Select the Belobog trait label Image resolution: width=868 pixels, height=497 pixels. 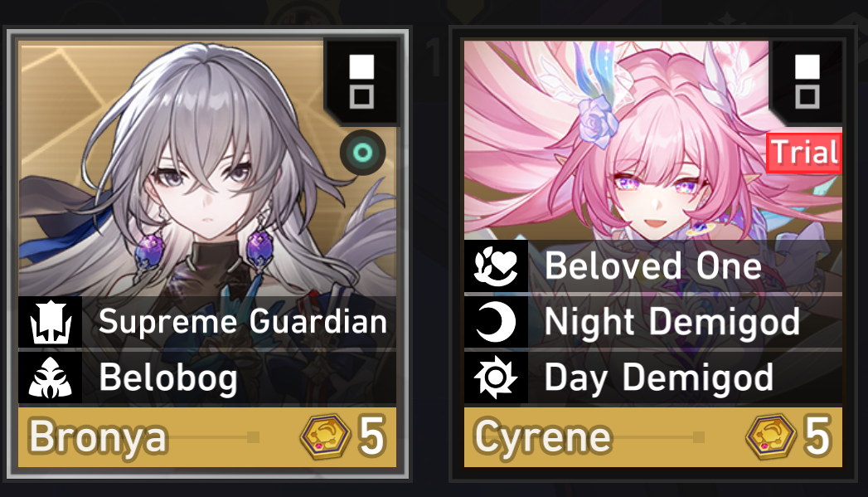pyautogui.click(x=168, y=378)
